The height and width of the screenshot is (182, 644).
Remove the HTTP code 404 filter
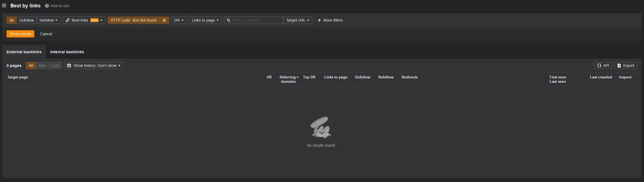164,20
